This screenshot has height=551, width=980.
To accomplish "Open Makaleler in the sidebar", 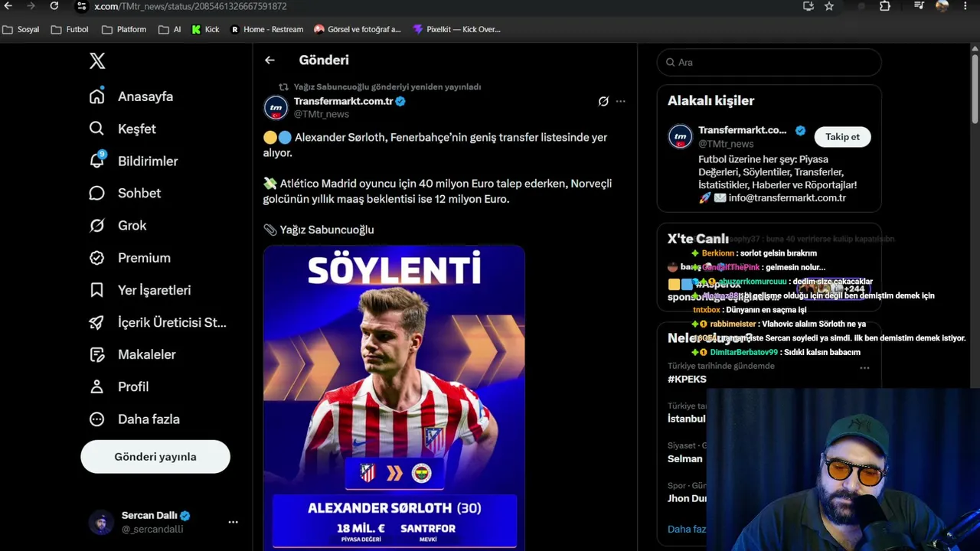I will (132, 354).
